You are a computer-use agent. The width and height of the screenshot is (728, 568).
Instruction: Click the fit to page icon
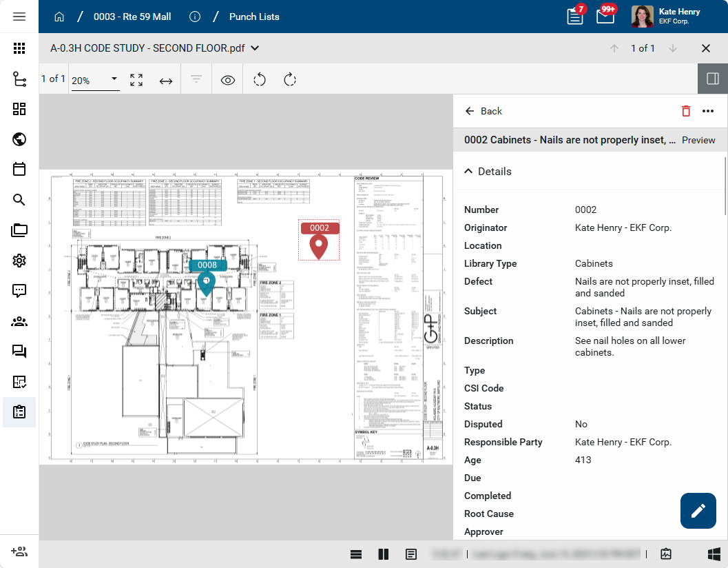click(136, 80)
